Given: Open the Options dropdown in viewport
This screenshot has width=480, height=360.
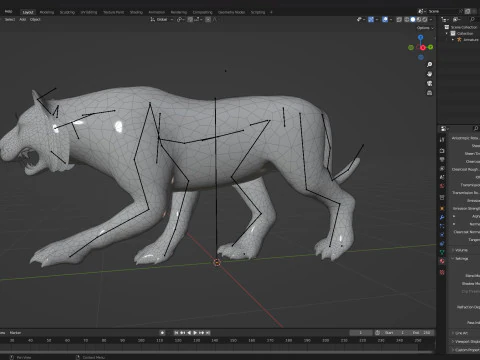Looking at the screenshot, I should click(425, 28).
